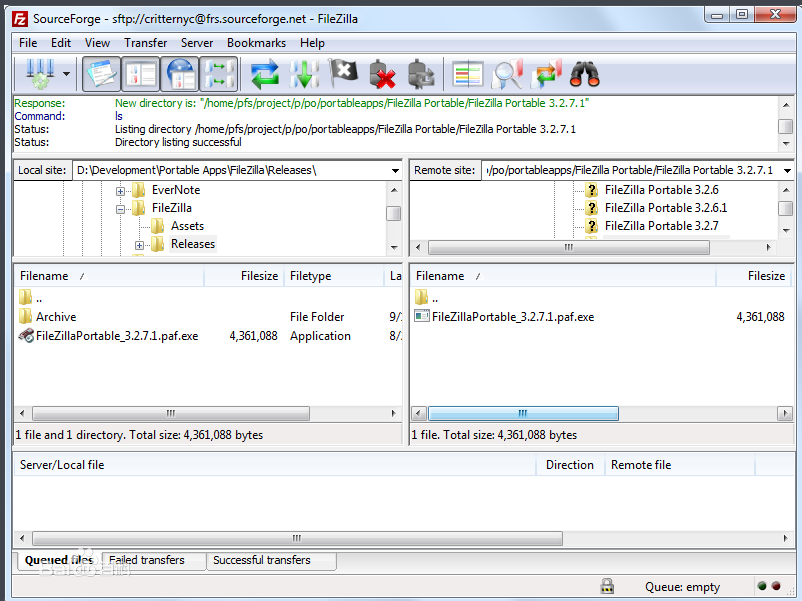The width and height of the screenshot is (802, 601).
Task: Toggle local directory tree display
Action: [140, 74]
